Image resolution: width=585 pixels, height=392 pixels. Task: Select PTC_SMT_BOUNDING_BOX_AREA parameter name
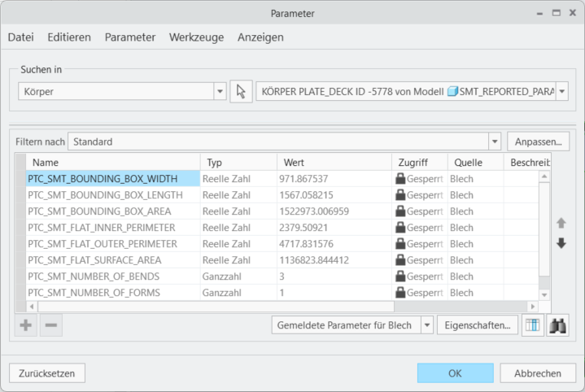click(99, 211)
